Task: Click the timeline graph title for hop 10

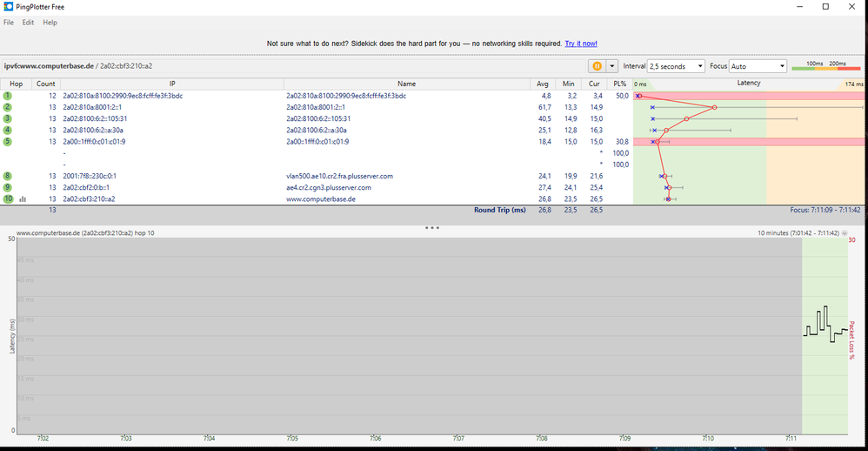Action: (x=85, y=233)
